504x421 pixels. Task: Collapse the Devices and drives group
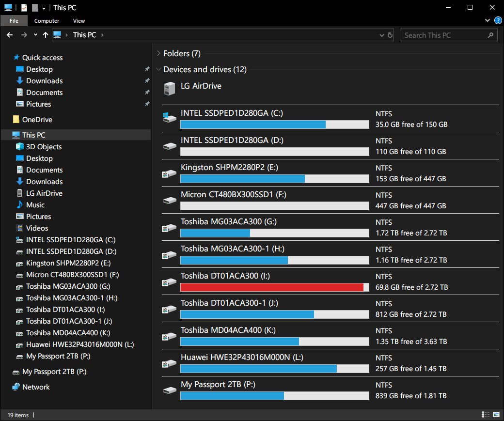[158, 70]
